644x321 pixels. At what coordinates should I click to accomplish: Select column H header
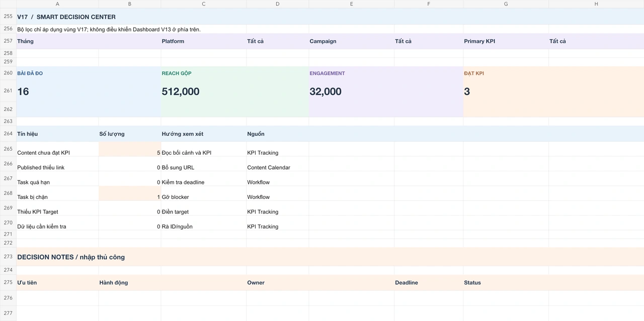click(596, 4)
